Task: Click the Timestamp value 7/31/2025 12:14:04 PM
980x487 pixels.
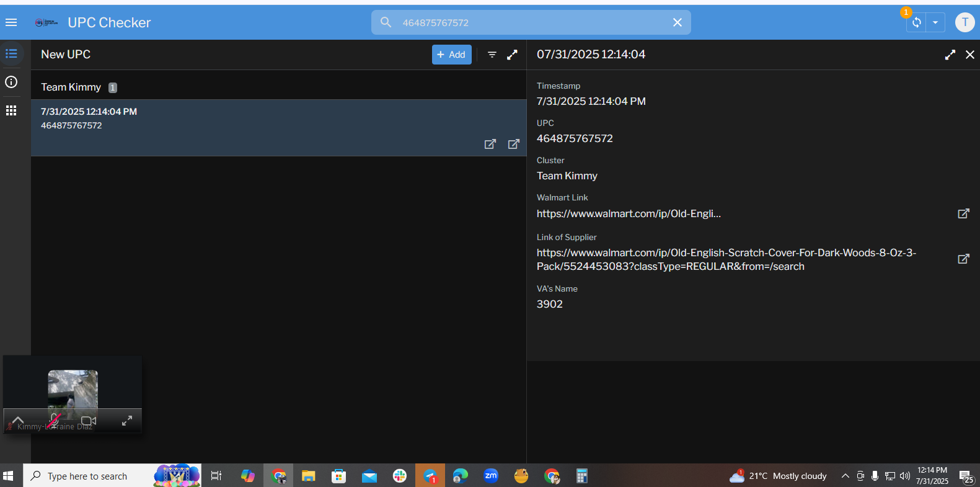Action: [x=591, y=101]
